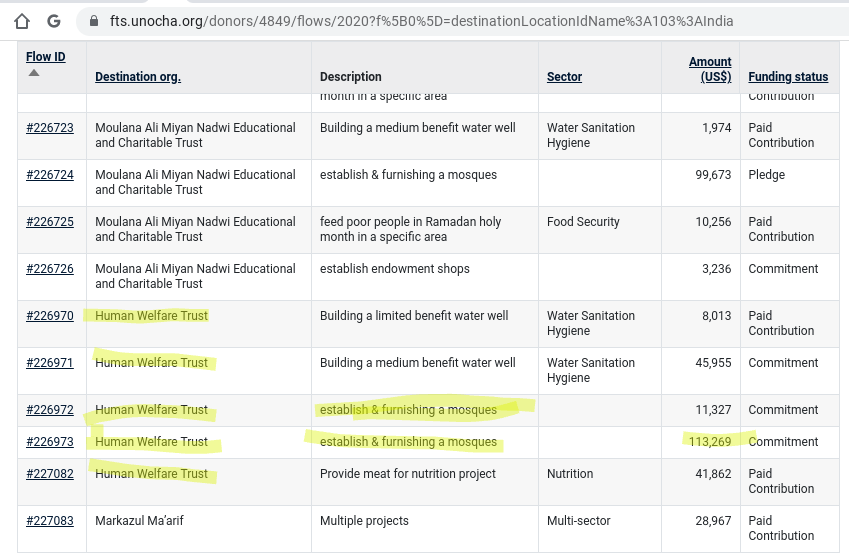Sort by Amount (US$) column
Viewport: 849px width, 556px height.
[x=710, y=69]
